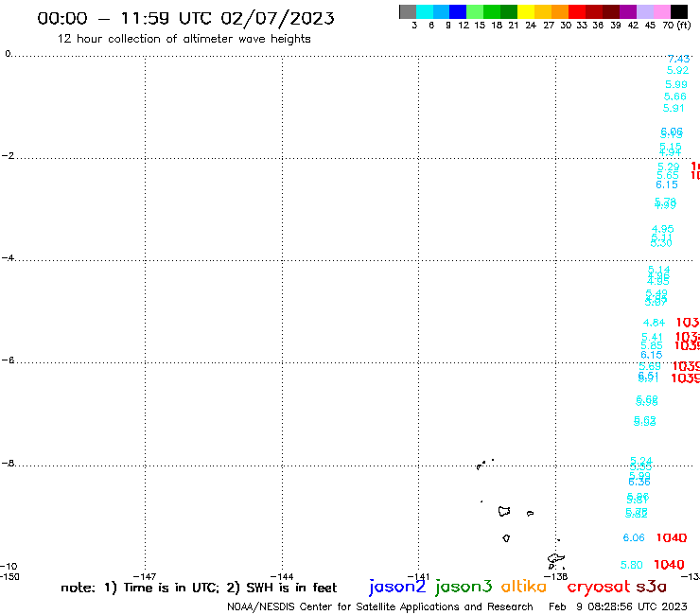The width and height of the screenshot is (700, 615).
Task: Click the legend label '42'
Action: pos(633,26)
